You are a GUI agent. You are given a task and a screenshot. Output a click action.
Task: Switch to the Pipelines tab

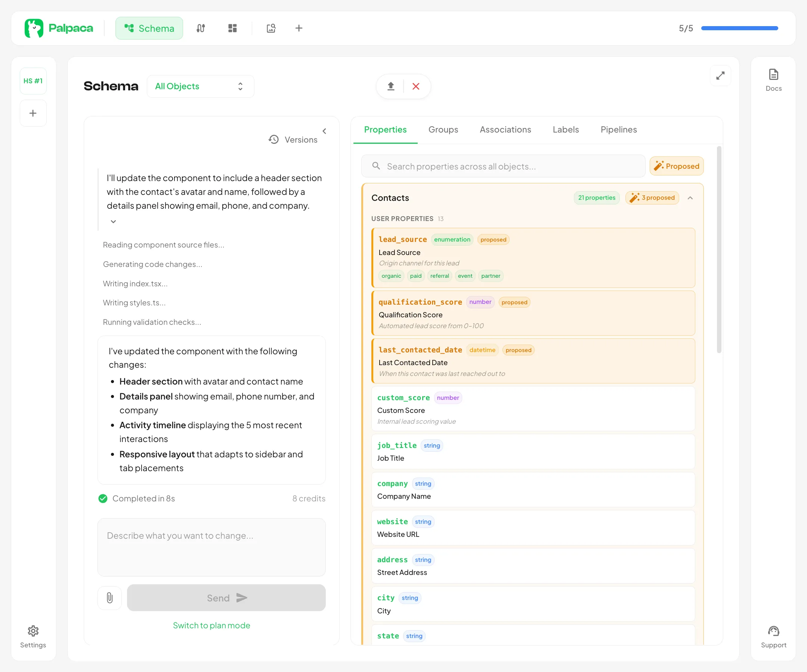(x=618, y=130)
